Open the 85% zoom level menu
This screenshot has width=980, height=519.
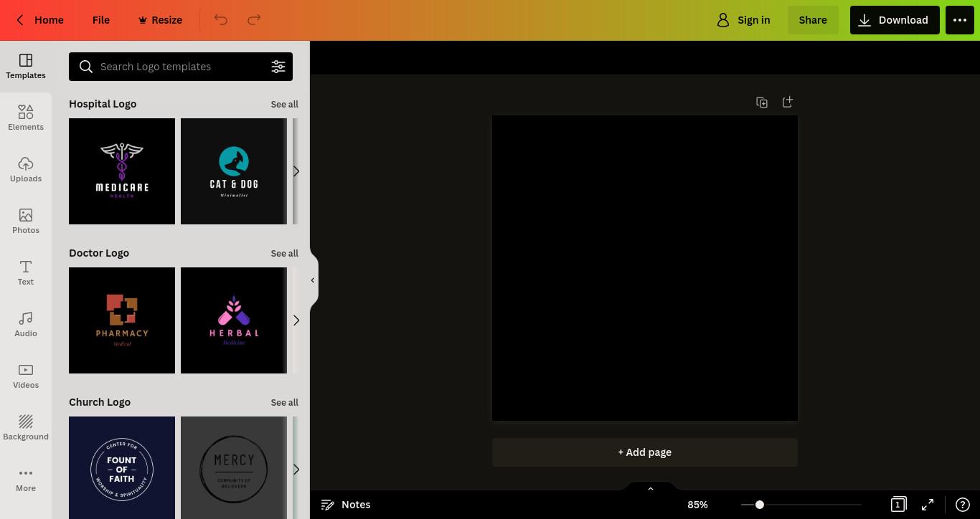pyautogui.click(x=697, y=505)
